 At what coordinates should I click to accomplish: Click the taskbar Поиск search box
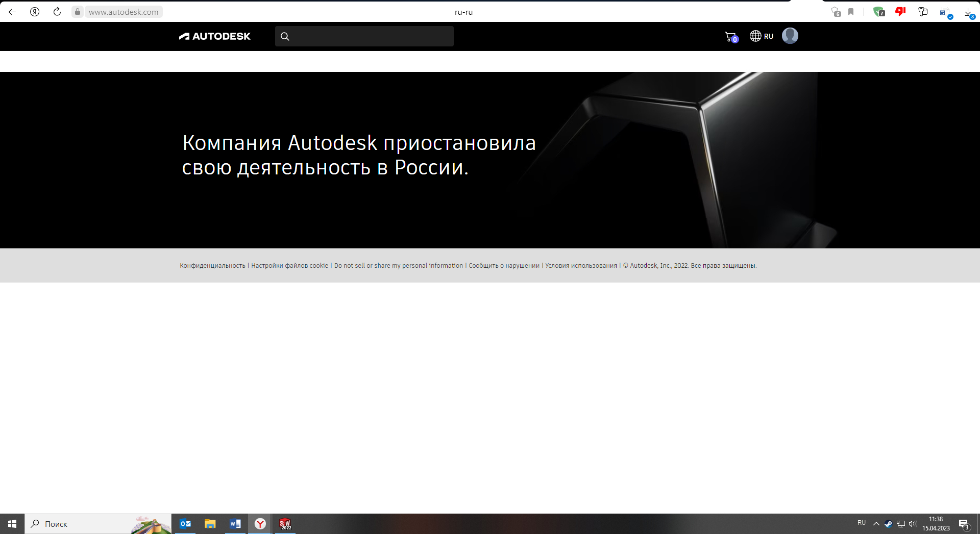98,524
